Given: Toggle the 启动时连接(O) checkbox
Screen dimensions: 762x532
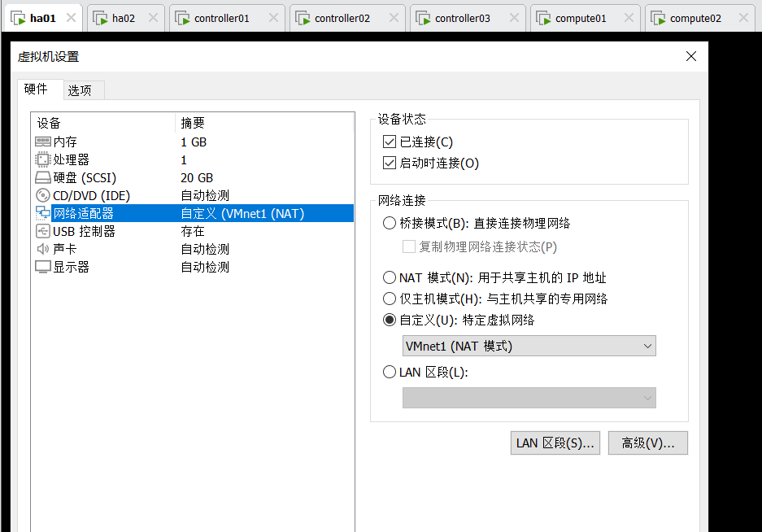Looking at the screenshot, I should coord(389,163).
